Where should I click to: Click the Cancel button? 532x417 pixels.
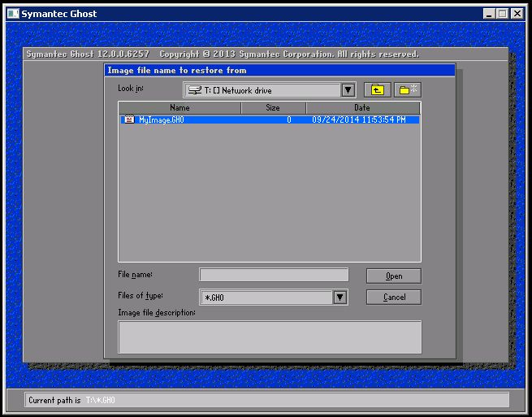click(x=394, y=298)
